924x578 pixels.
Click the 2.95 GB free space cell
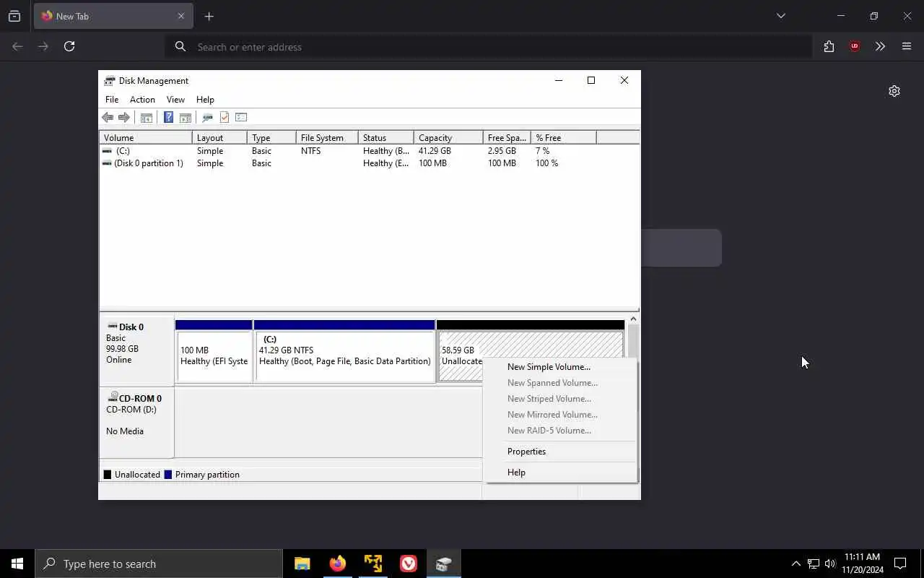tap(502, 151)
